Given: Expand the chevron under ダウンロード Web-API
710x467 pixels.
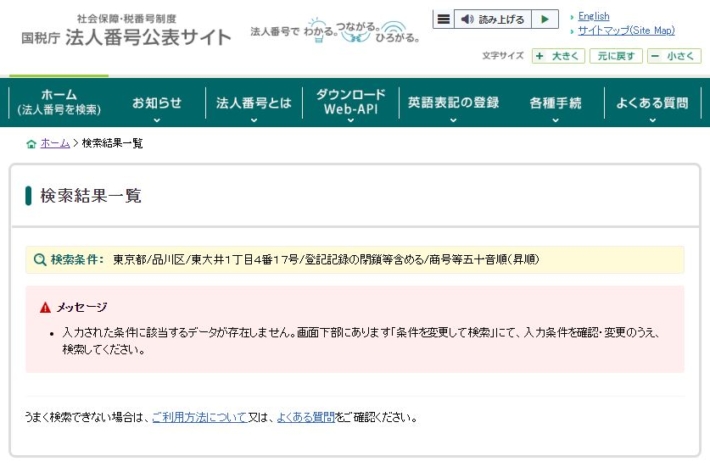Looking at the screenshot, I should [351, 120].
